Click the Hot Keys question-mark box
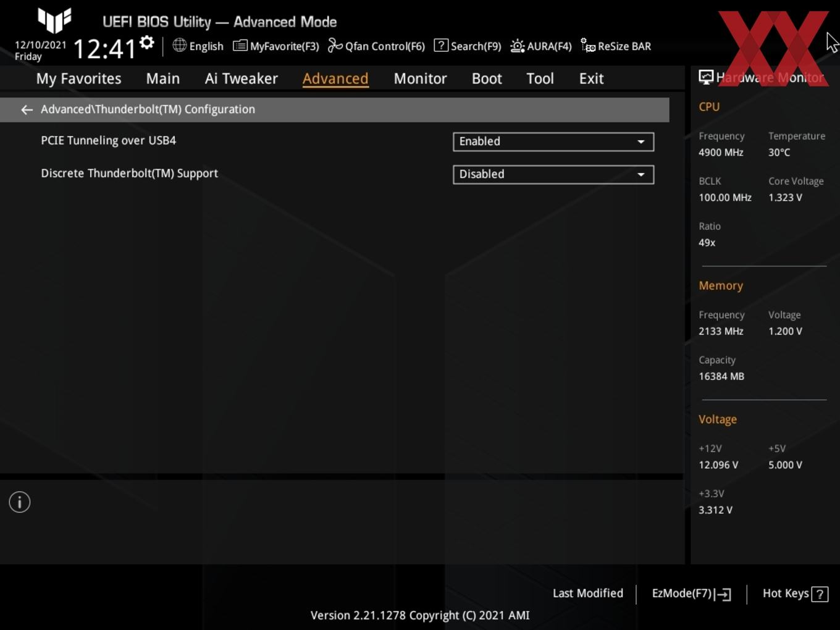Screen dimensions: 840x630 click(x=820, y=594)
